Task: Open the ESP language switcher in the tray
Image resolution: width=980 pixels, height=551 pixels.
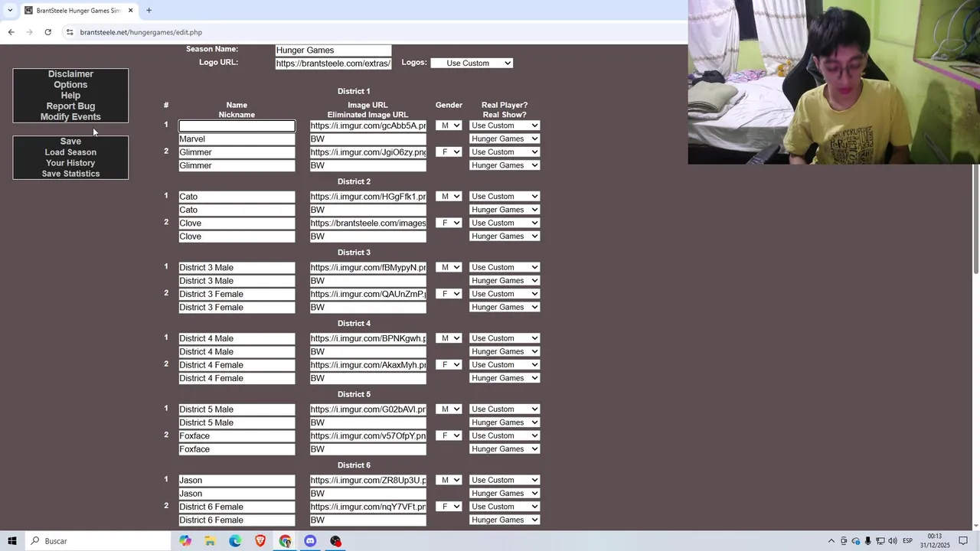Action: point(908,541)
